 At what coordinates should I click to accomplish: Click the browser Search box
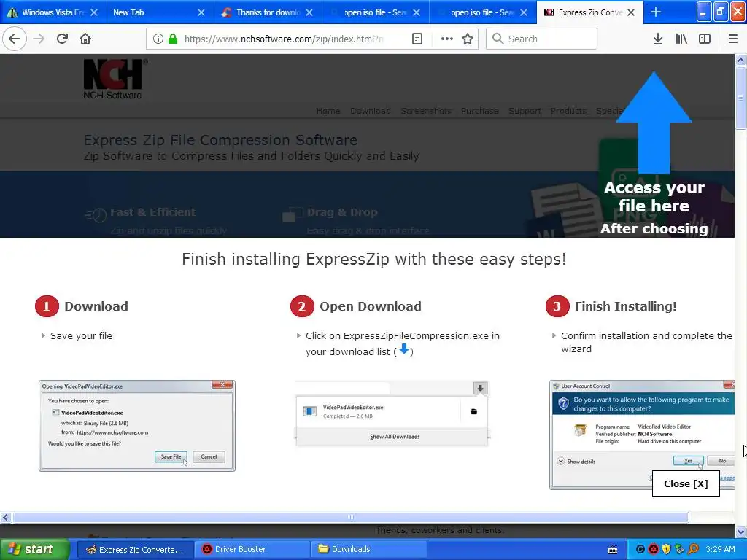point(542,39)
